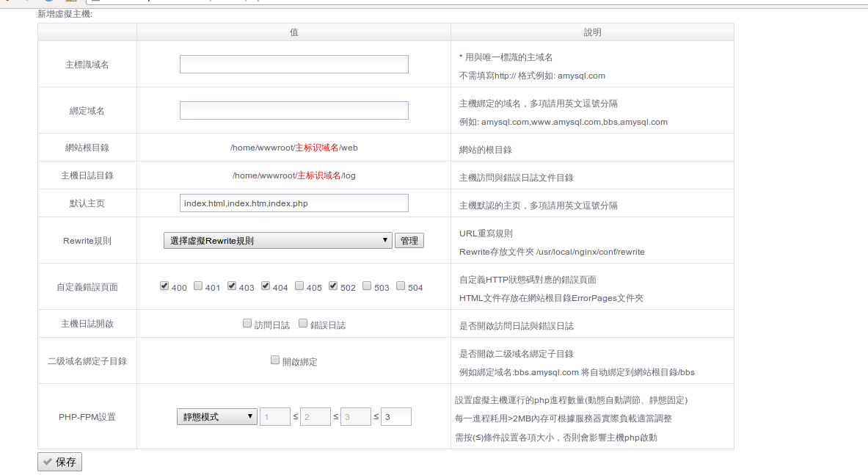Uncheck the 403 error page checkbox
Screen dimensions: 868x475
click(x=232, y=286)
